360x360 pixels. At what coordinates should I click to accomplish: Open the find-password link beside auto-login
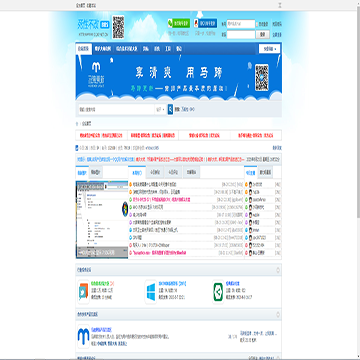(277, 24)
